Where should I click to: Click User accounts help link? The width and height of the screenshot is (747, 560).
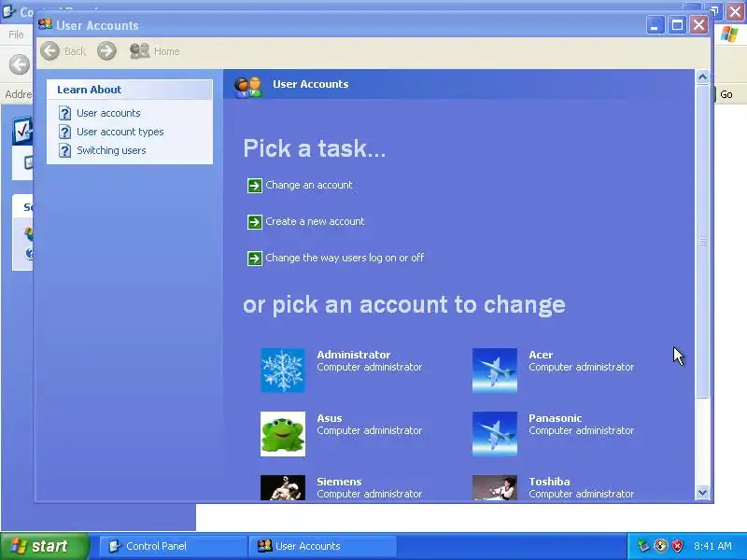click(x=108, y=113)
